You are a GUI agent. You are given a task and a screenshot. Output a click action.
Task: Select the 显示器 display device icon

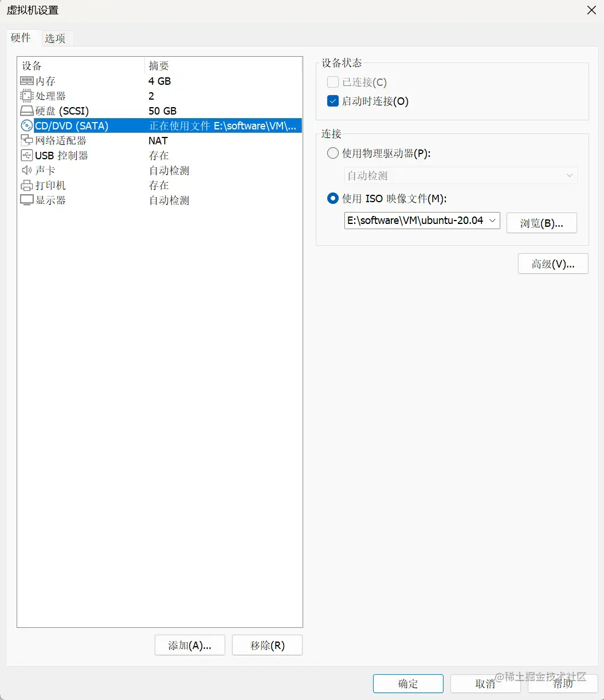click(x=27, y=200)
